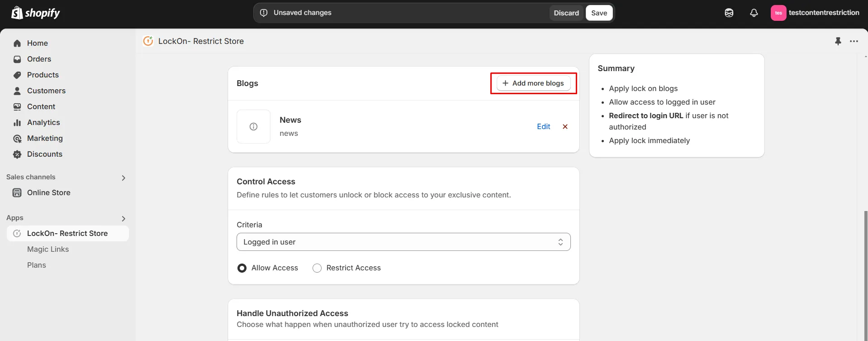Click the 'Apply lock immediately' summary text
The height and width of the screenshot is (341, 868).
pos(649,140)
